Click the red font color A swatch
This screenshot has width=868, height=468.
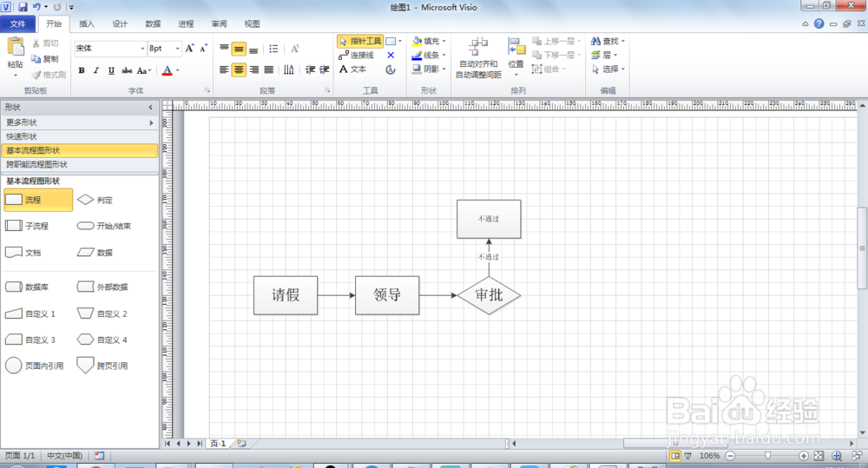tap(168, 70)
